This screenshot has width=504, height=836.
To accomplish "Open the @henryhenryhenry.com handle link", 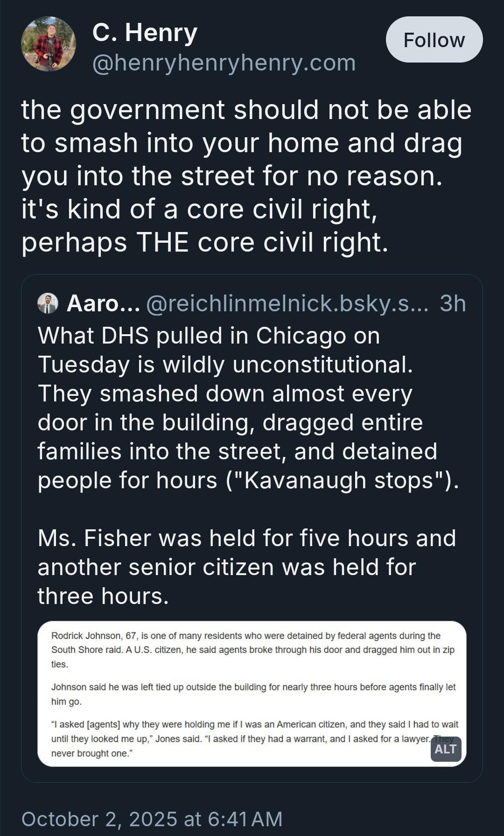I will [224, 63].
